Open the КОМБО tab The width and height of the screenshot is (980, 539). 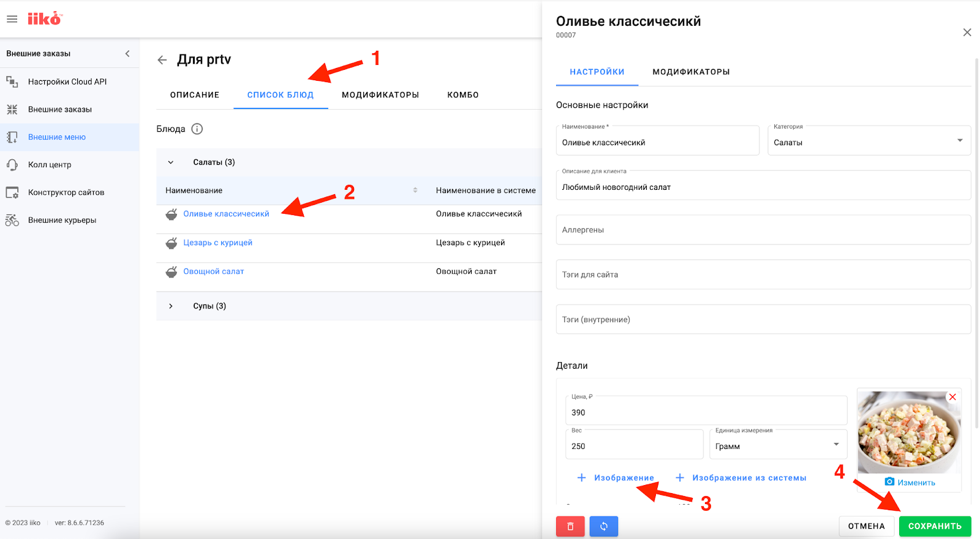click(463, 95)
